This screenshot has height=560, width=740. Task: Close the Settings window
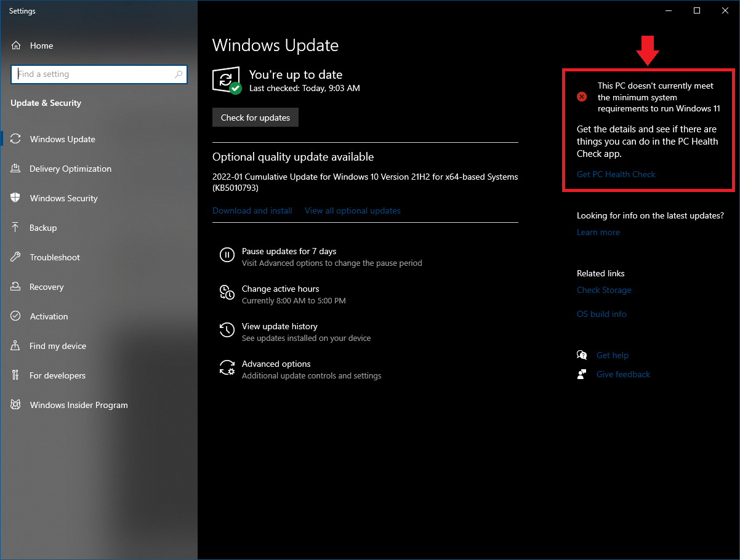(x=725, y=10)
